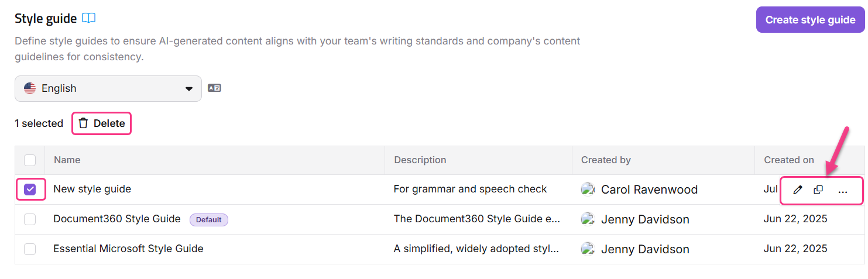The width and height of the screenshot is (868, 279).
Task: Open the Document360 Style Guide entry
Action: (x=116, y=219)
